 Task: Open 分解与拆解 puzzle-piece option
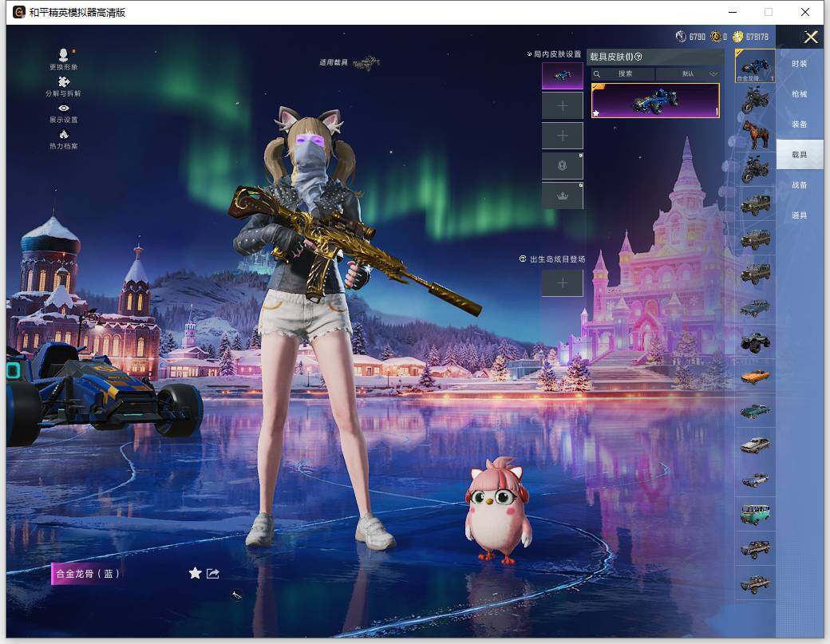click(x=64, y=87)
